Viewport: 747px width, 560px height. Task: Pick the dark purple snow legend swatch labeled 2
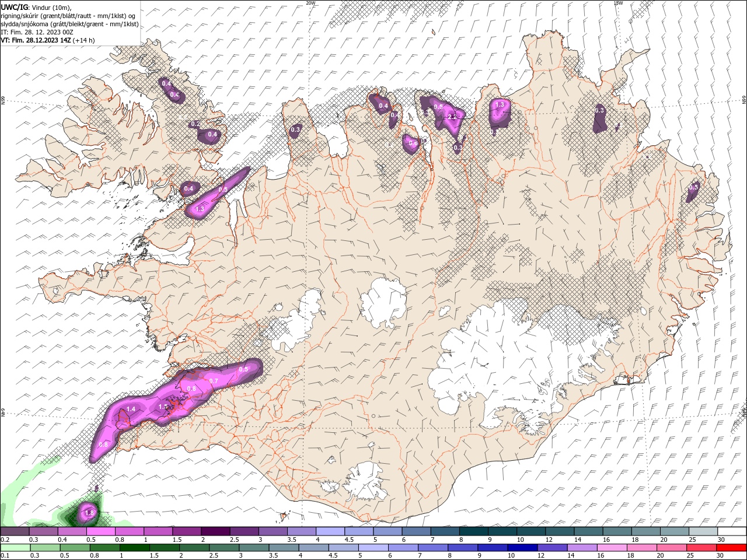pyautogui.click(x=215, y=531)
